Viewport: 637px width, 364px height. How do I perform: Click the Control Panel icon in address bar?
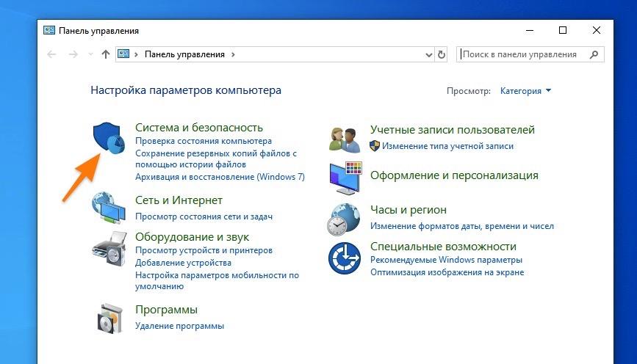pyautogui.click(x=123, y=54)
